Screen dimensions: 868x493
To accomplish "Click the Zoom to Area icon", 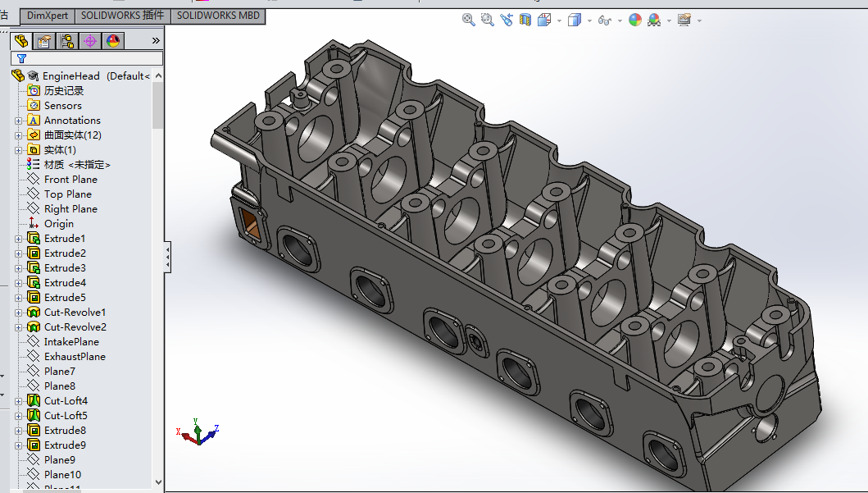I will 487,20.
